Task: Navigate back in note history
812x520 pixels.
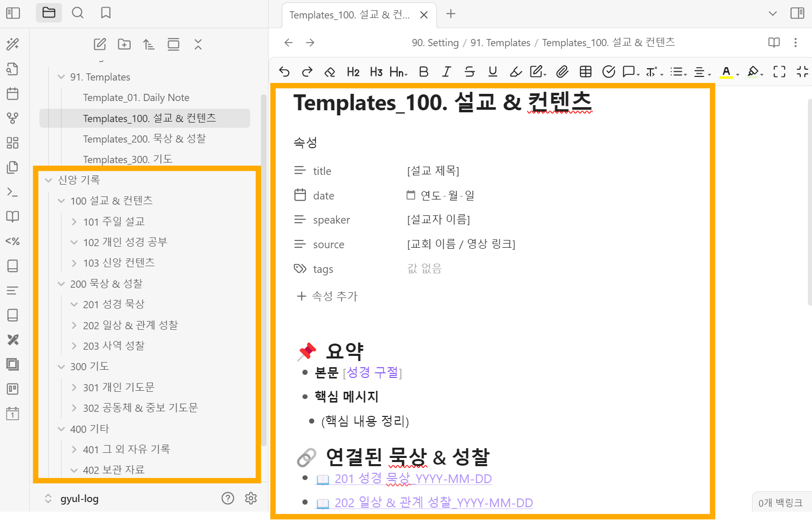Action: (289, 43)
